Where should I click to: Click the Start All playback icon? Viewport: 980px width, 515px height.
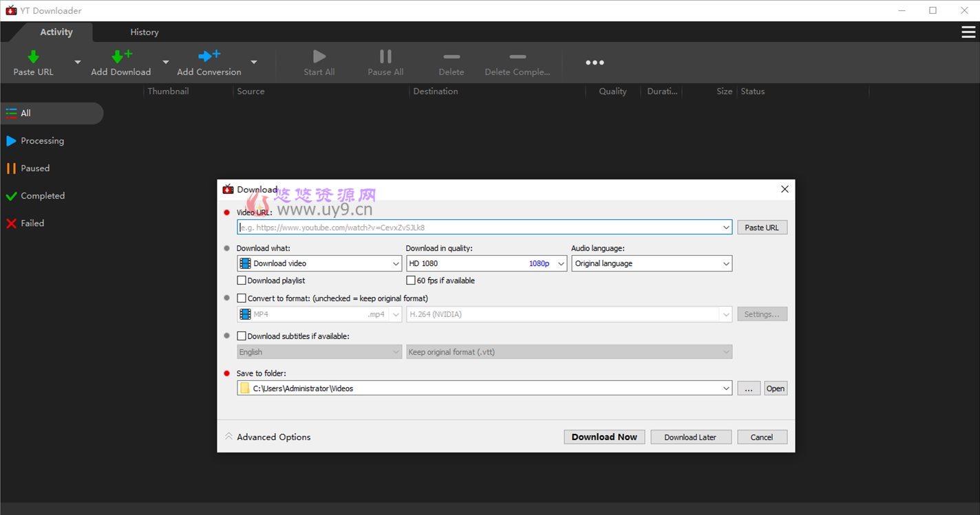[x=318, y=57]
